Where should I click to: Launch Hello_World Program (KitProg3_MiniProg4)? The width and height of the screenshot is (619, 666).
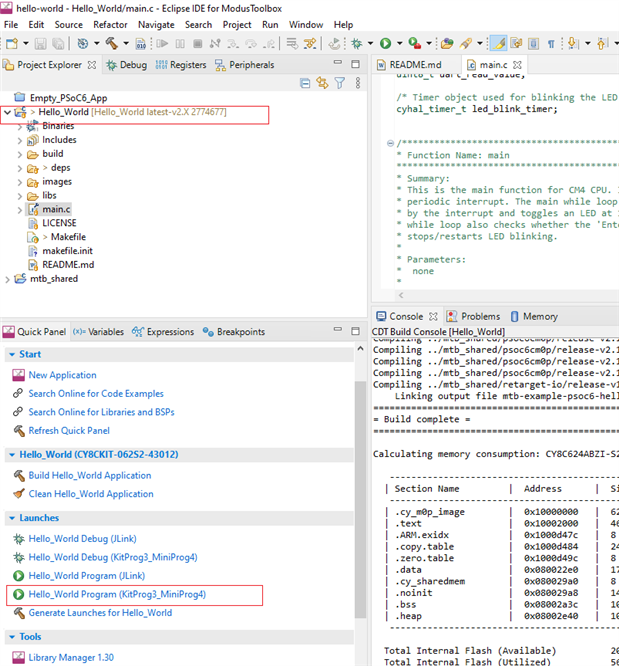click(117, 594)
